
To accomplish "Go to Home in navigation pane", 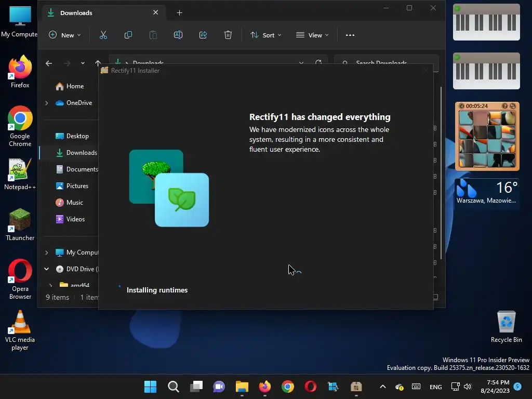I will (70, 86).
